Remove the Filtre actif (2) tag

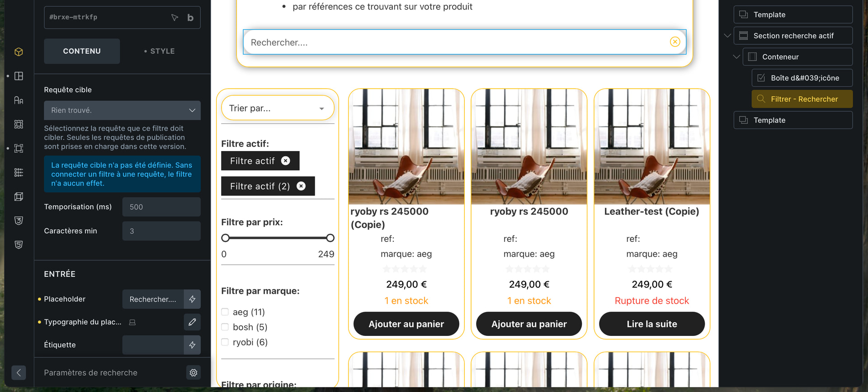point(301,186)
